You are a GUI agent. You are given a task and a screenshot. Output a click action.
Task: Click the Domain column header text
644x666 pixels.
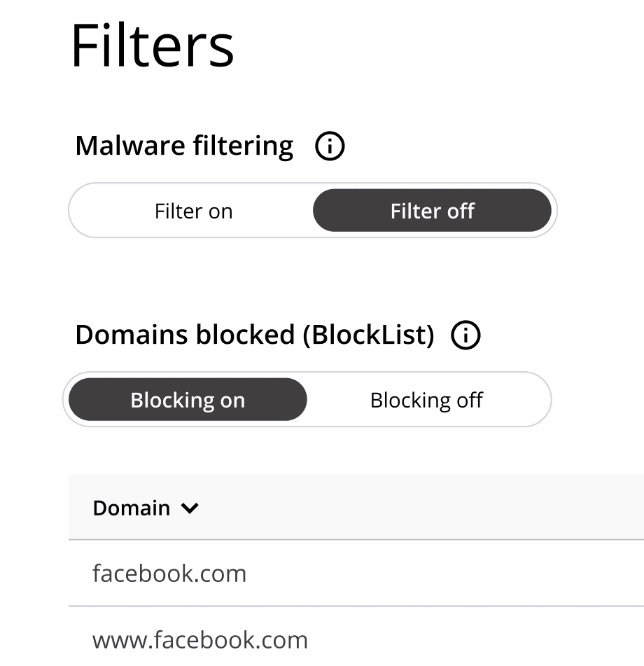pyautogui.click(x=132, y=508)
